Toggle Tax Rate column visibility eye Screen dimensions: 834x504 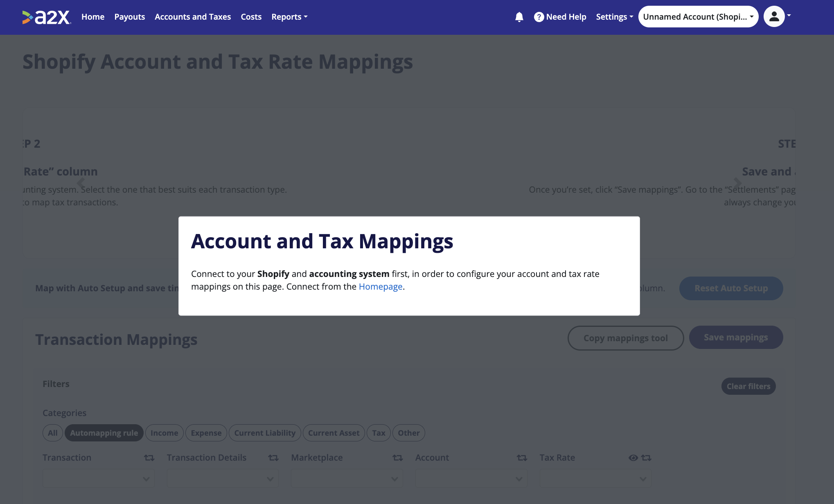pos(633,458)
